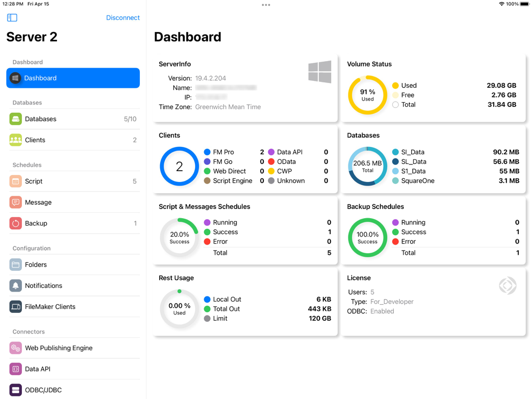The image size is (532, 399).
Task: Click the yellow Used legend dot
Action: (x=395, y=86)
